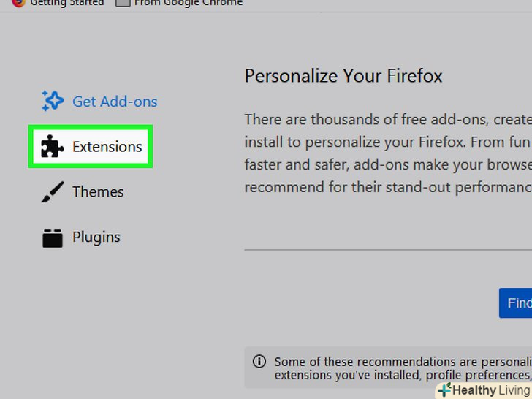
Task: Open the Getting Started bookmark
Action: [x=66, y=3]
